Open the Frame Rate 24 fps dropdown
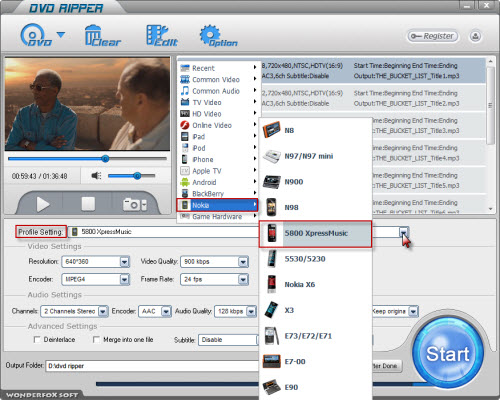The width and height of the screenshot is (500, 400). pos(243,279)
